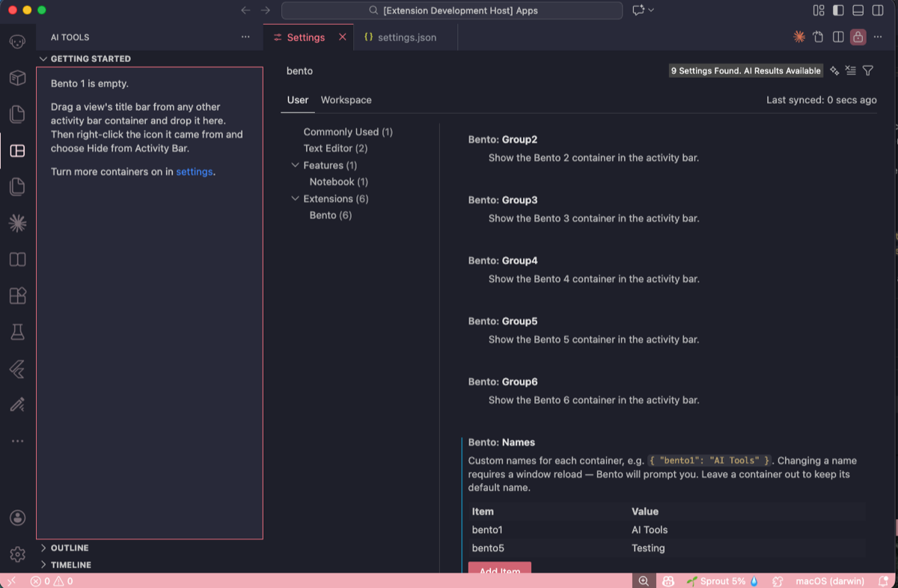The image size is (898, 588).
Task: Toggle the primary side bar visibility
Action: pos(838,10)
